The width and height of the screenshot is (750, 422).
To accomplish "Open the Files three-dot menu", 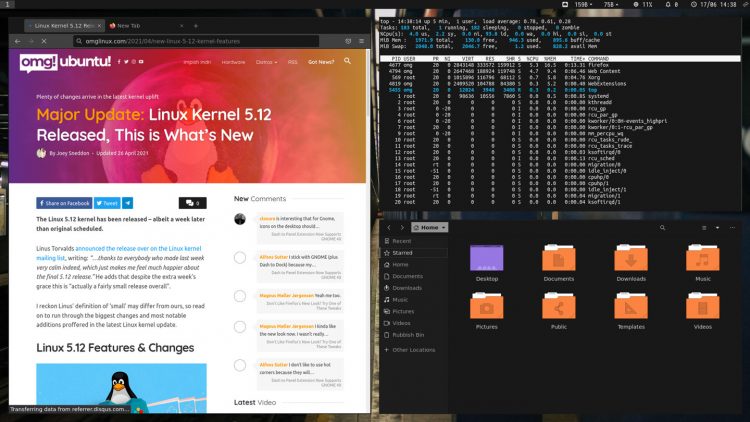I will (732, 228).
